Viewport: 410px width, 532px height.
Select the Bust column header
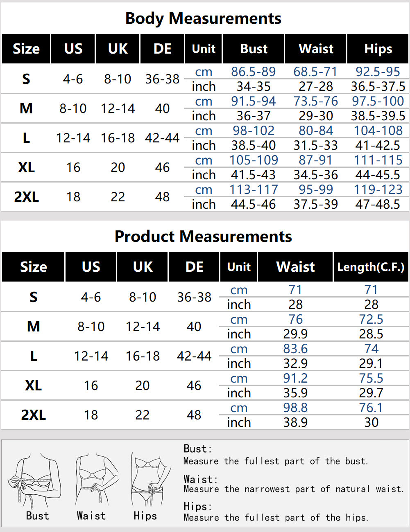(x=254, y=49)
